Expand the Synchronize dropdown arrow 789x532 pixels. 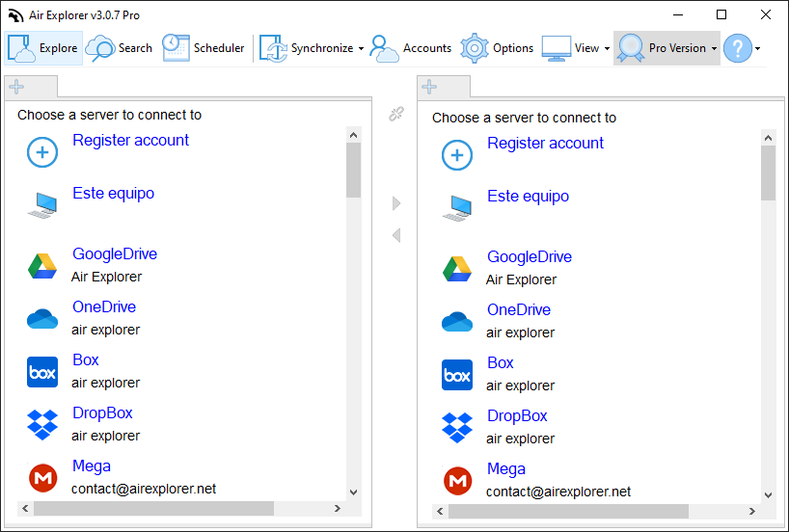click(x=361, y=49)
